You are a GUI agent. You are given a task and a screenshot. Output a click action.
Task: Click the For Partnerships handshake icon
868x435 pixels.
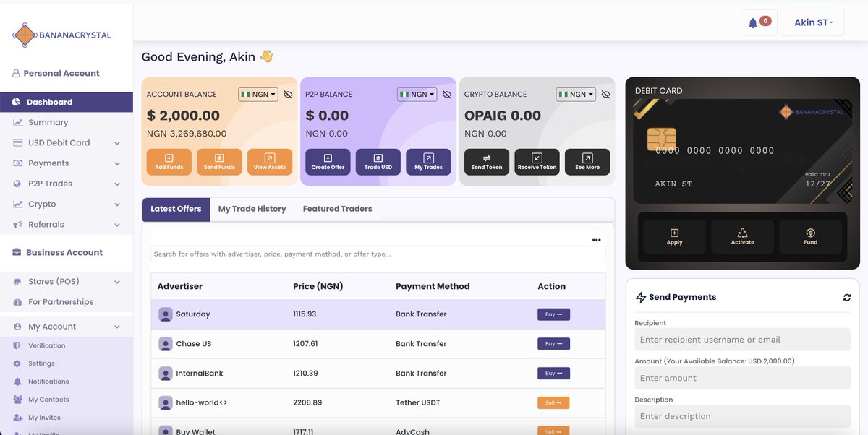(x=17, y=302)
